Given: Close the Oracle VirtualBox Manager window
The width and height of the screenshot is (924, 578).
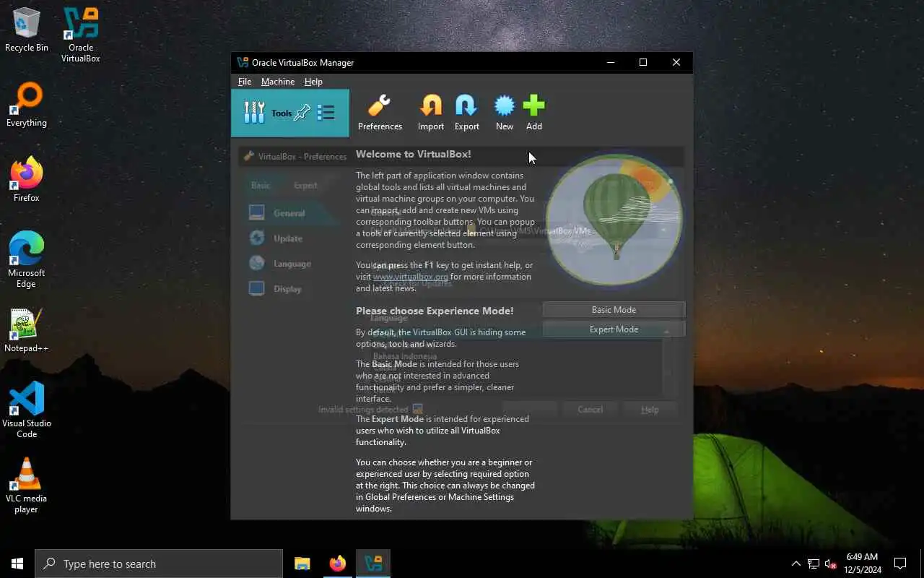Looking at the screenshot, I should coord(676,62).
